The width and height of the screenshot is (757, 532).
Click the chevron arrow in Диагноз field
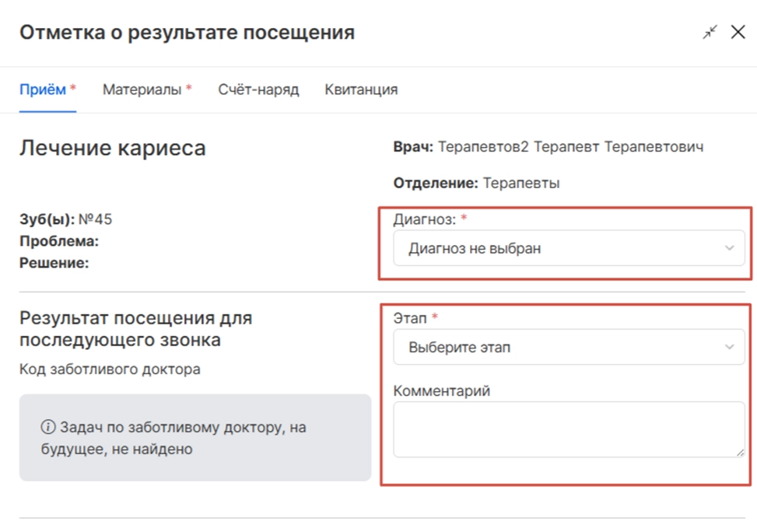point(729,249)
